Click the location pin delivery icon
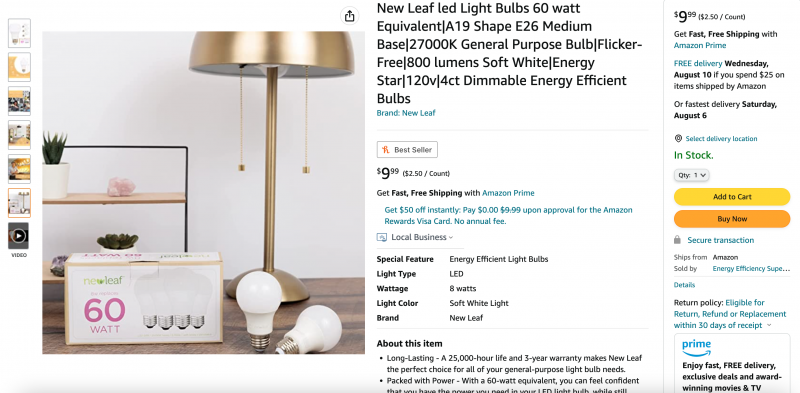Screen dimensions: 800x393 (678, 138)
